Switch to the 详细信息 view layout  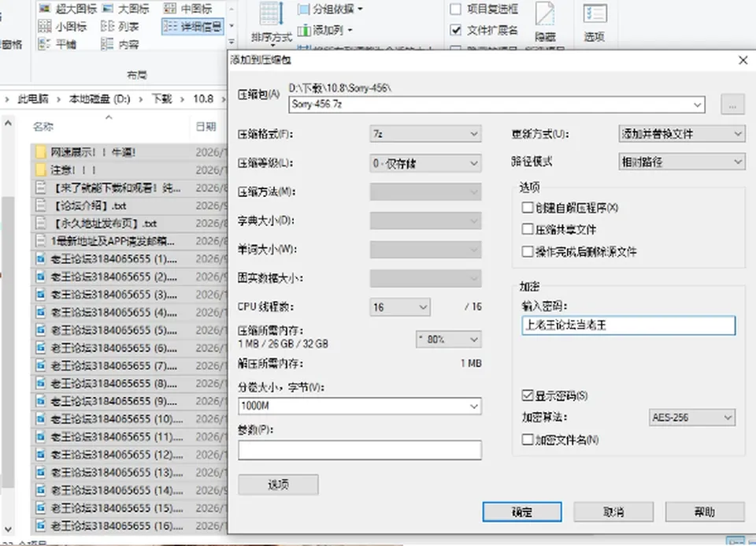pos(193,27)
